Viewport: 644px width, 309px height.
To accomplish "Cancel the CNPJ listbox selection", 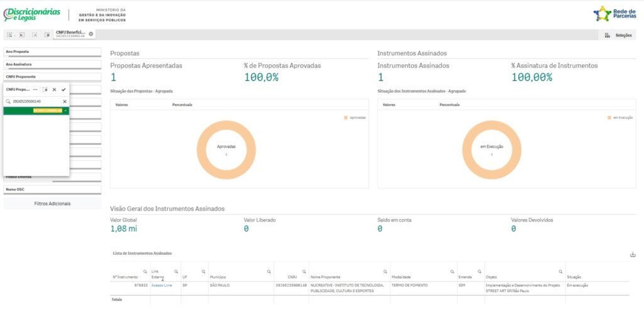I will [x=54, y=89].
